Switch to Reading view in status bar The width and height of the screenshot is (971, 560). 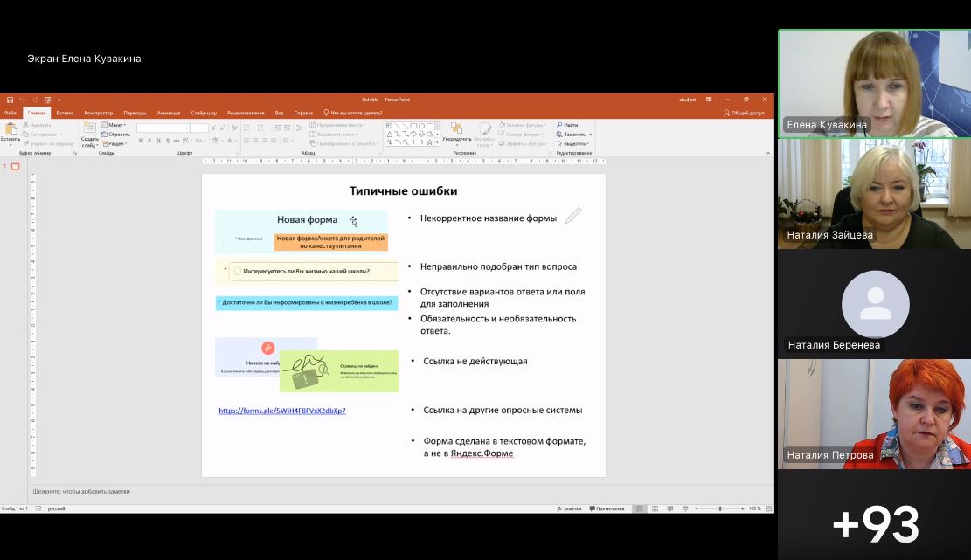coord(670,508)
